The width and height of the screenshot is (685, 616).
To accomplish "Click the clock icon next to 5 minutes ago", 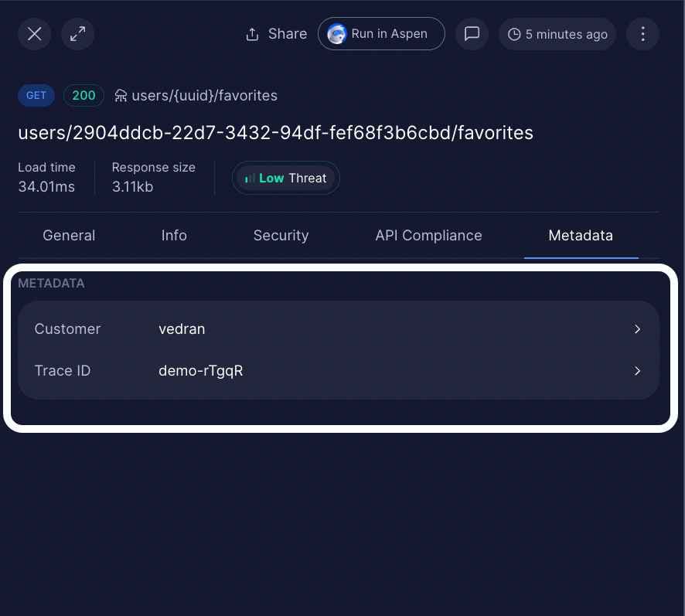I will (x=513, y=34).
